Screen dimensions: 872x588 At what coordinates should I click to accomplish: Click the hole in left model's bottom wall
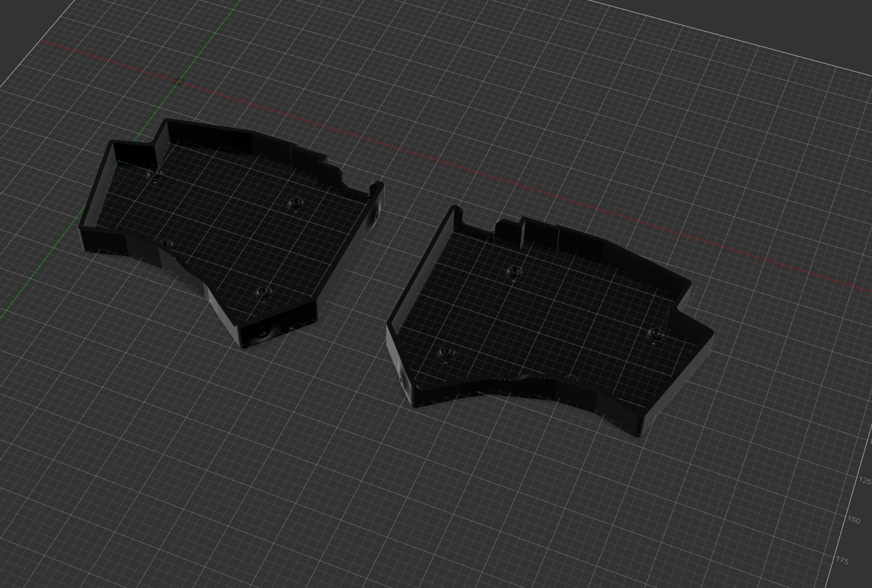[262, 335]
